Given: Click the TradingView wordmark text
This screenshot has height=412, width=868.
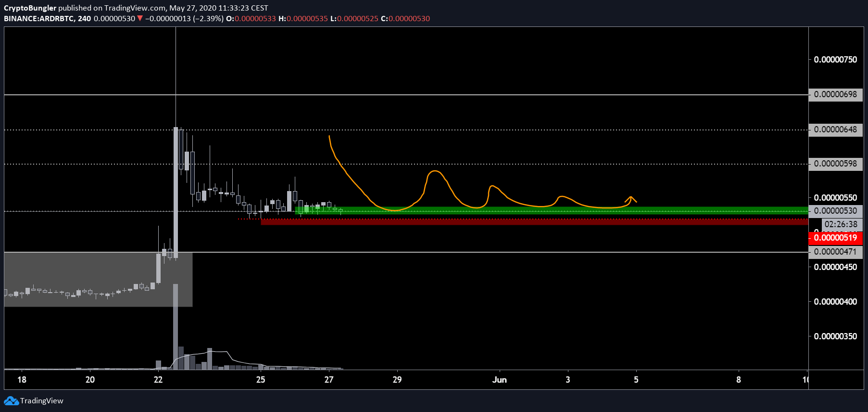Looking at the screenshot, I should point(42,401).
